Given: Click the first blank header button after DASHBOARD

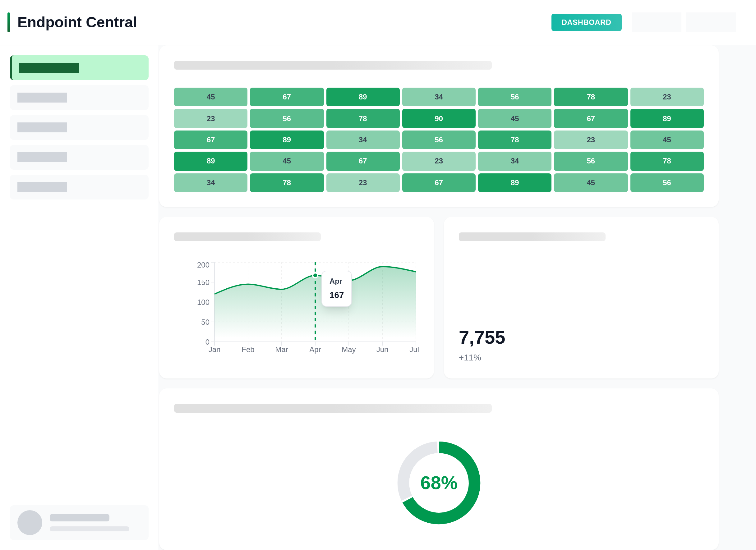Looking at the screenshot, I should (x=656, y=22).
